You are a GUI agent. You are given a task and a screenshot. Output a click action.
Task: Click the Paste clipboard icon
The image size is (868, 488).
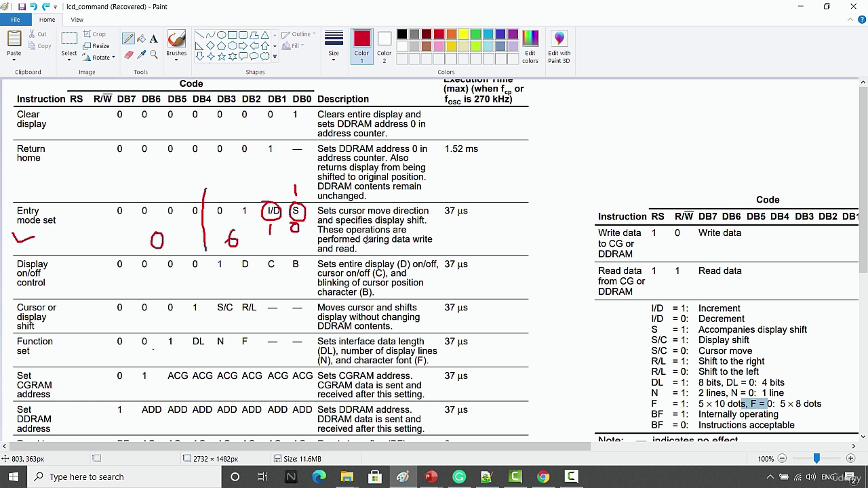14,39
